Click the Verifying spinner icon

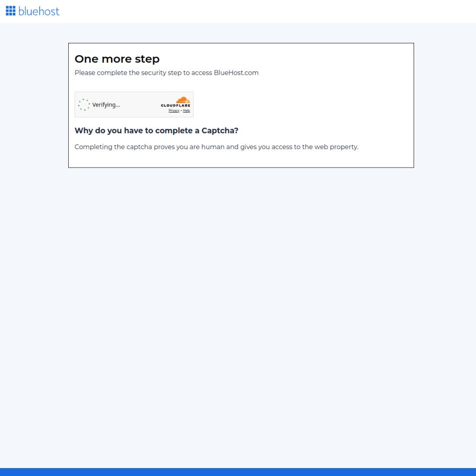point(84,105)
